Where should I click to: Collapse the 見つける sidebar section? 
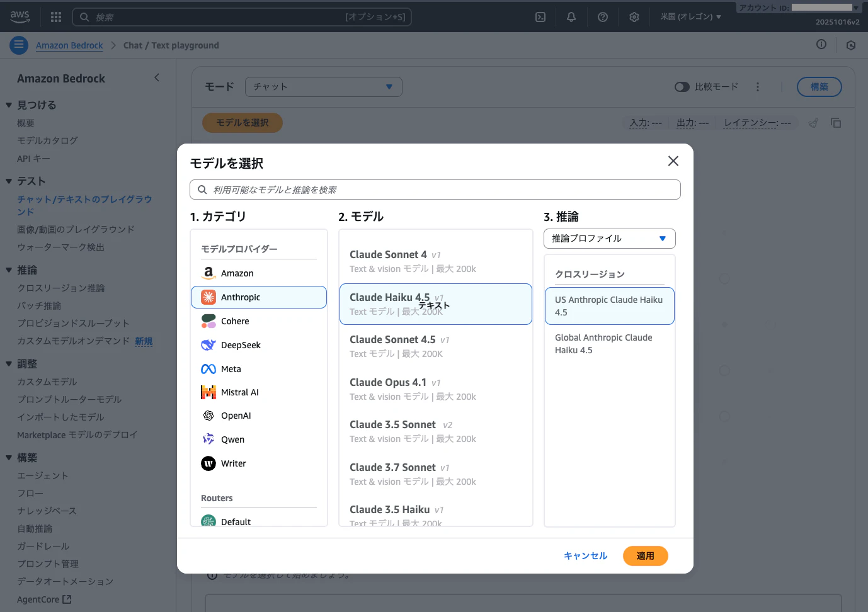tap(9, 105)
